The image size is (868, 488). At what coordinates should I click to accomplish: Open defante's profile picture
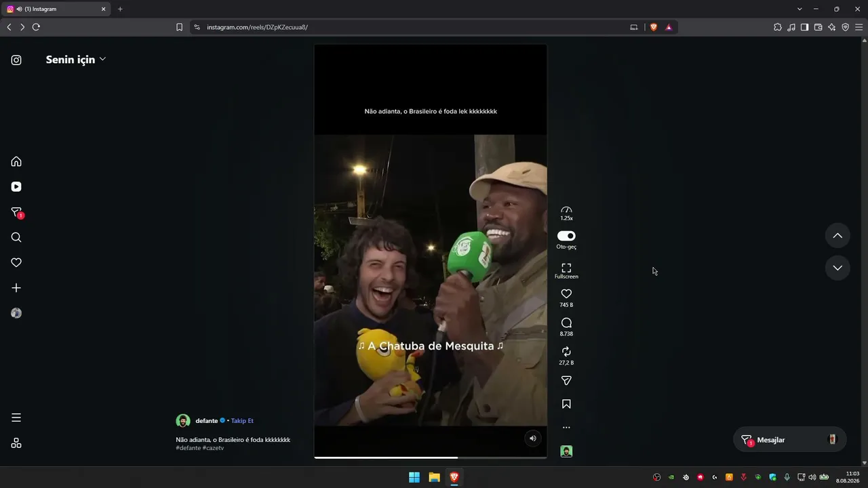click(183, 421)
